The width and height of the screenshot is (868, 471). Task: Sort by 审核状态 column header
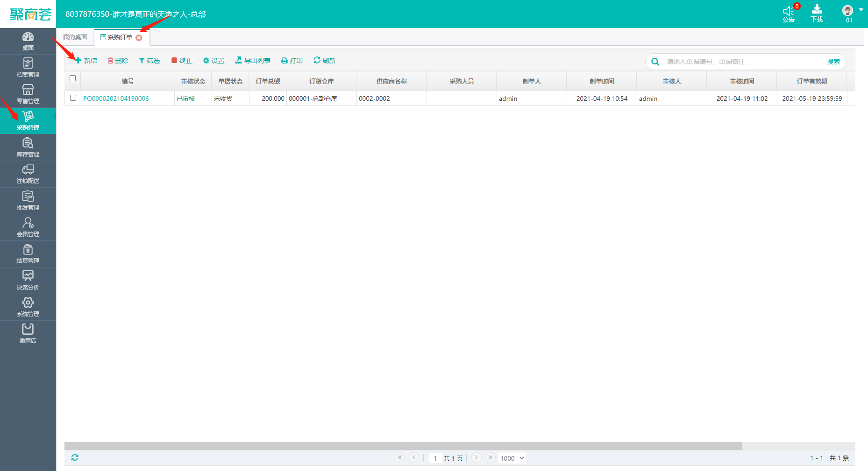[x=193, y=81]
